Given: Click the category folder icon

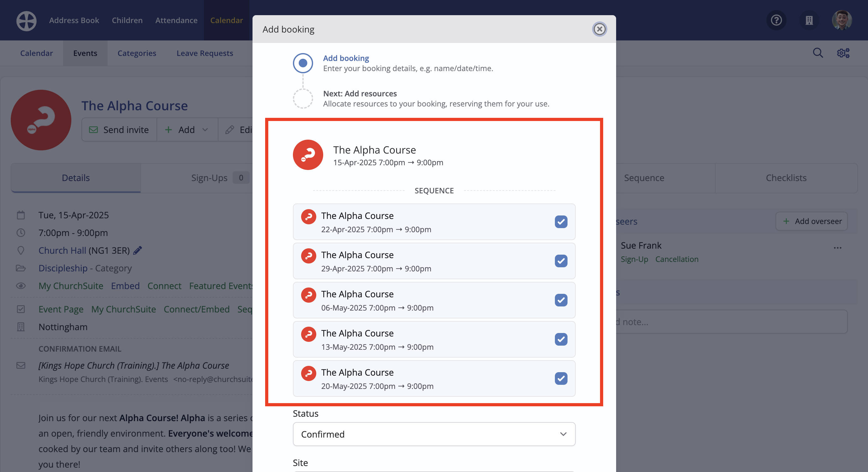Looking at the screenshot, I should pos(21,268).
